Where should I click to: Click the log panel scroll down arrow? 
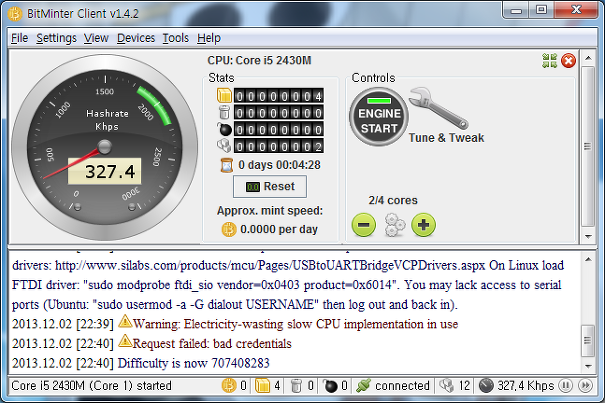click(x=588, y=366)
